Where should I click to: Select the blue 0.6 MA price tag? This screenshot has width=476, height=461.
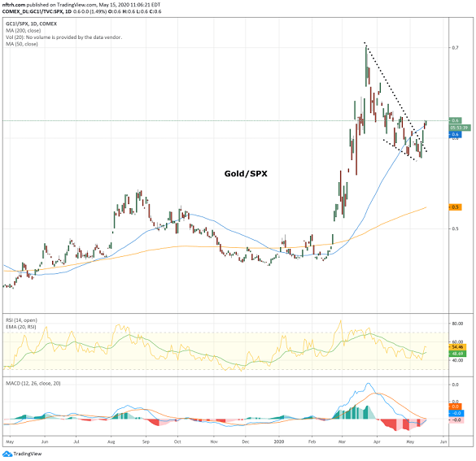coord(455,134)
